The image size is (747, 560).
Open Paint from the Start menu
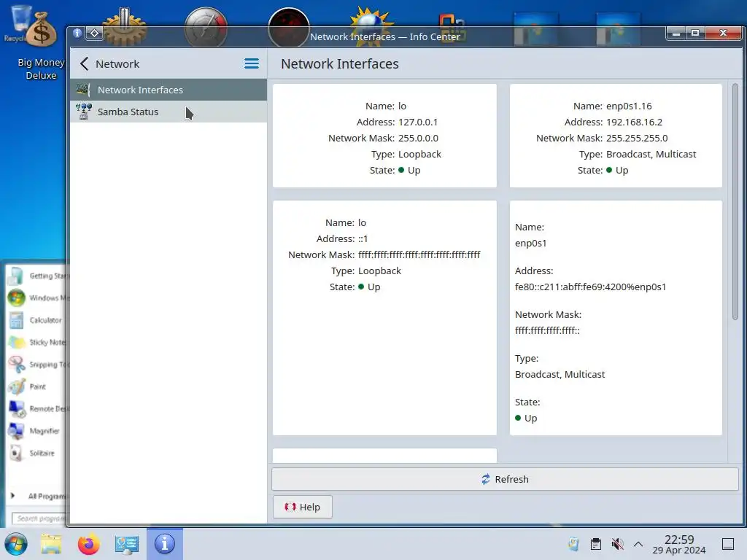pos(37,386)
